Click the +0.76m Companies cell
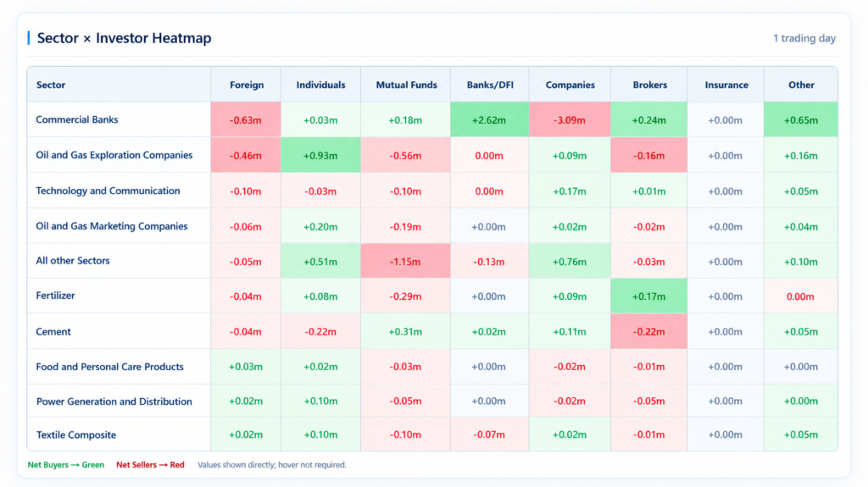This screenshot has width=868, height=487. (x=570, y=261)
